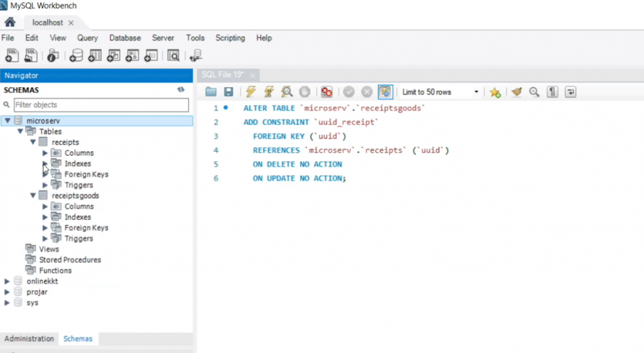
Task: Save snippet to favorites star icon
Action: point(496,92)
